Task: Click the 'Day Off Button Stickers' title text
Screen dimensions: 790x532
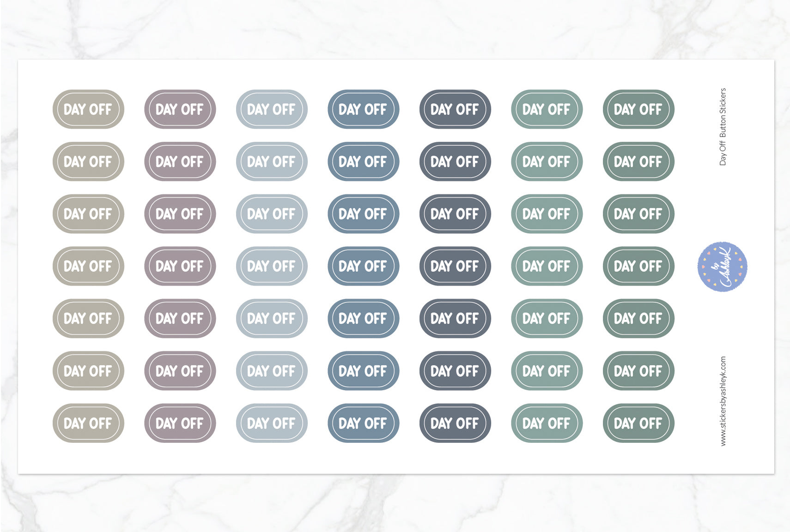Action: (x=723, y=127)
